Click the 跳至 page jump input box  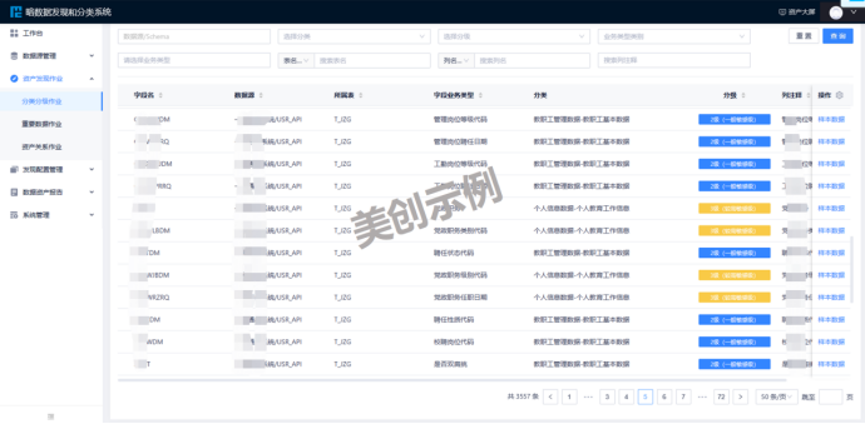(x=831, y=396)
